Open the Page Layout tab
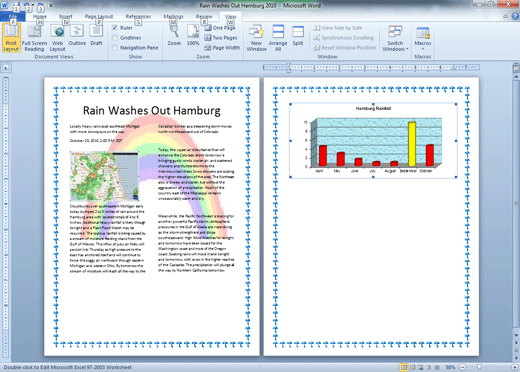Screen dimensions: 520x372 click(x=99, y=16)
